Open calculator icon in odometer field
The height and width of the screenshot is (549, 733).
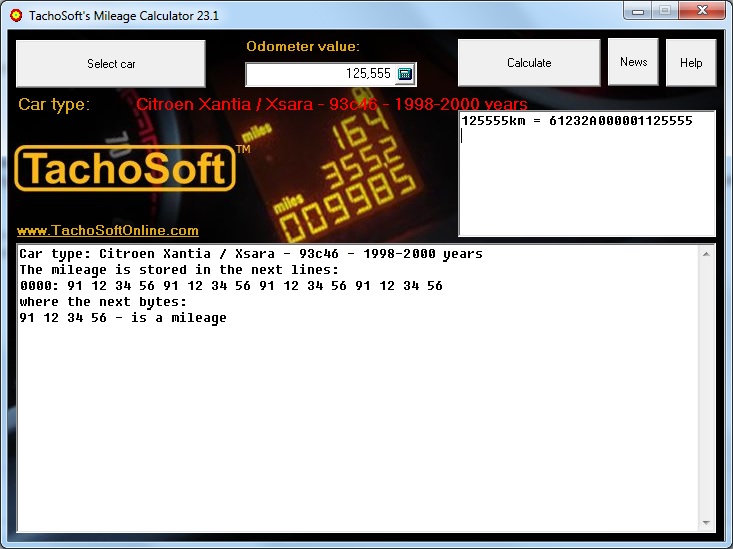click(x=404, y=74)
